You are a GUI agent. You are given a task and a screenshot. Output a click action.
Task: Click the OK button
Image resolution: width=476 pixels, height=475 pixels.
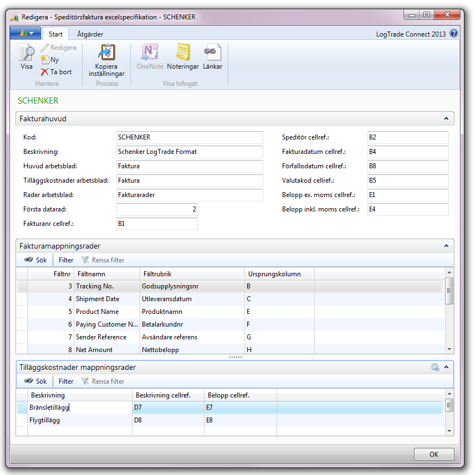coord(434,454)
